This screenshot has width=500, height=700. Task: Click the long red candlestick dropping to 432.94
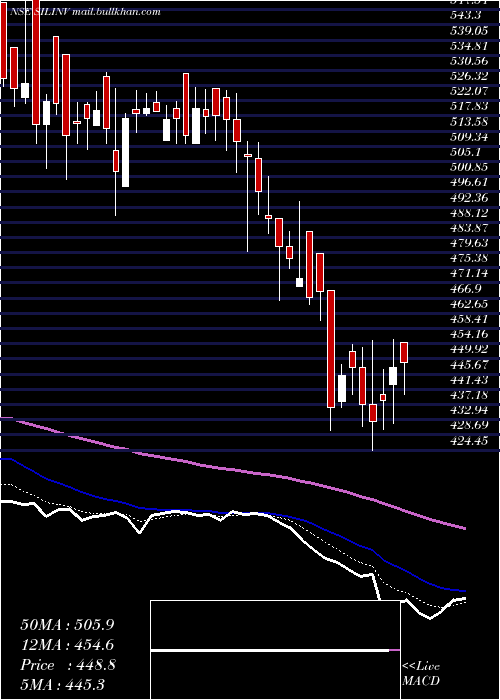331,349
